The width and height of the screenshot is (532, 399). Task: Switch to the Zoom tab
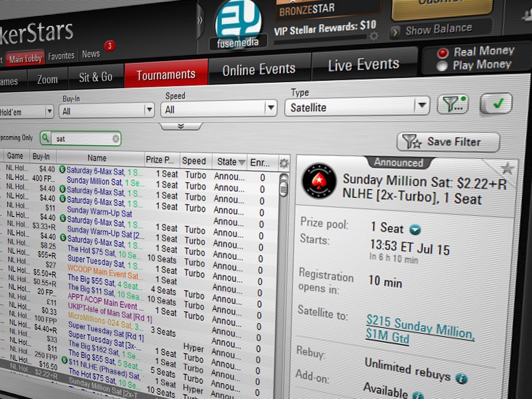(48, 80)
